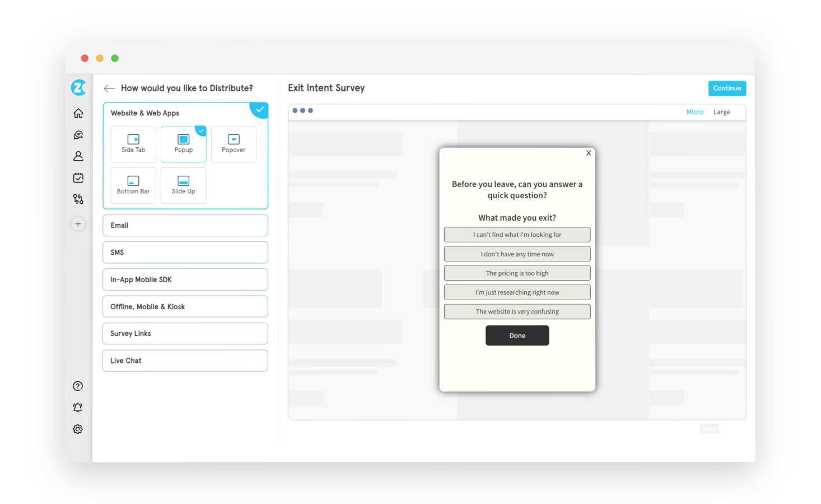Open the workflow distribution icon in sidebar
Viewport: 821px width, 504px height.
coord(78,199)
